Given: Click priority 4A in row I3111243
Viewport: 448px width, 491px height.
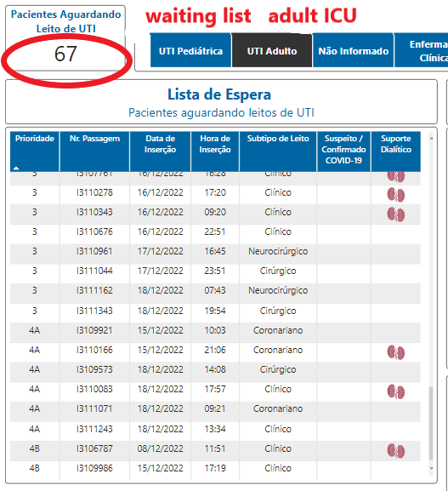Looking at the screenshot, I should coord(34,429).
